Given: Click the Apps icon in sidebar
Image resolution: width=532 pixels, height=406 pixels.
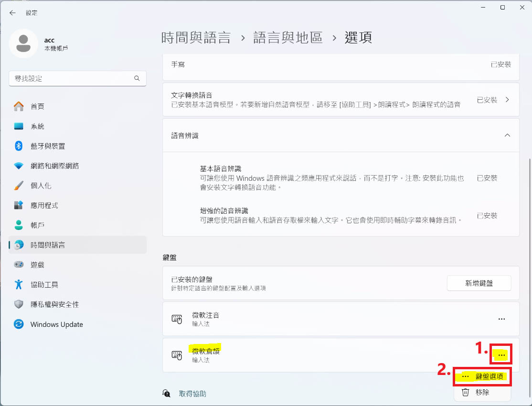Looking at the screenshot, I should click(x=19, y=205).
